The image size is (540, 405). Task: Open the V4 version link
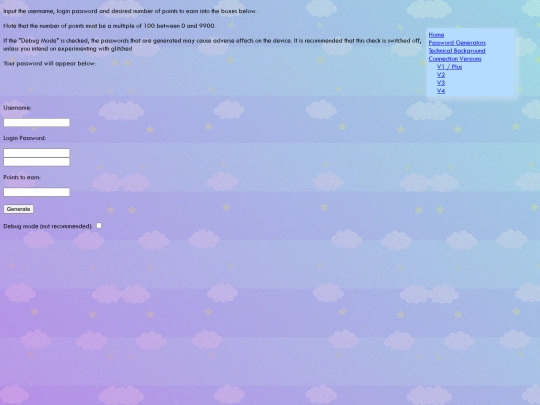tap(441, 91)
